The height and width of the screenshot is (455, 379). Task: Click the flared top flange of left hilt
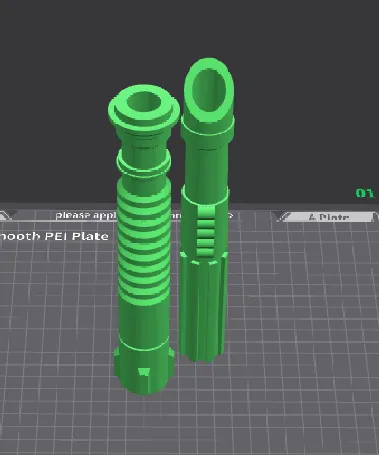point(144,108)
